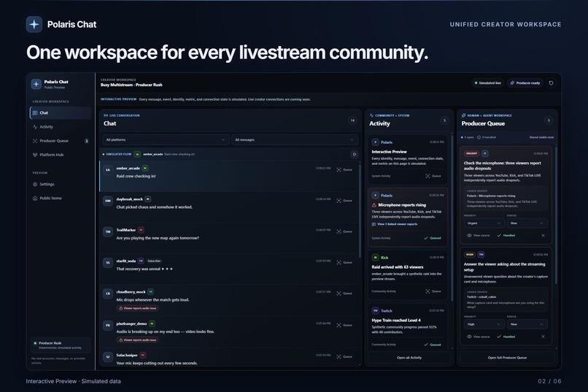Click the Activity count badge 5
588x392 pixels.
pyautogui.click(x=445, y=120)
